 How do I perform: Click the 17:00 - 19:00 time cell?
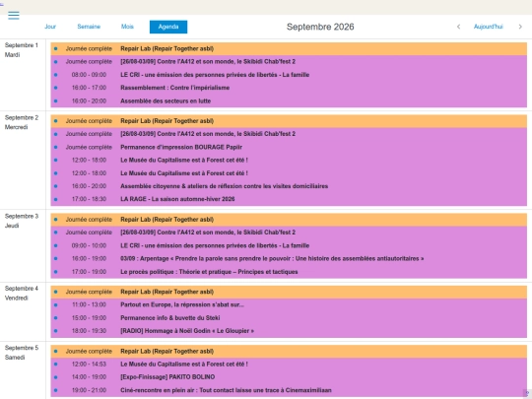[x=89, y=272]
